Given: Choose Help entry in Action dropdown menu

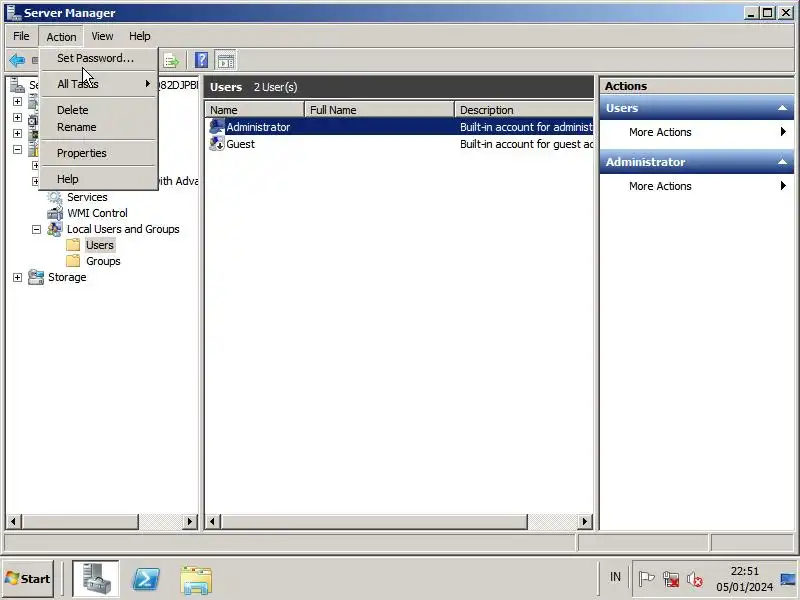Looking at the screenshot, I should (99, 179).
